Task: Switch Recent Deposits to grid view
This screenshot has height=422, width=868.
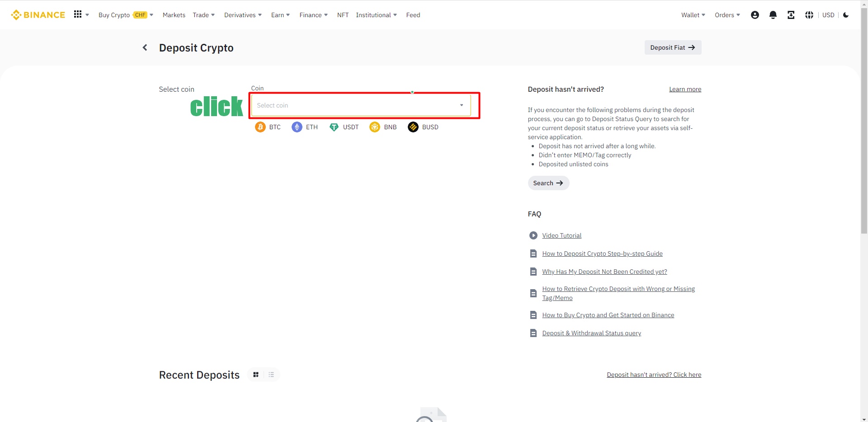Action: coord(256,375)
